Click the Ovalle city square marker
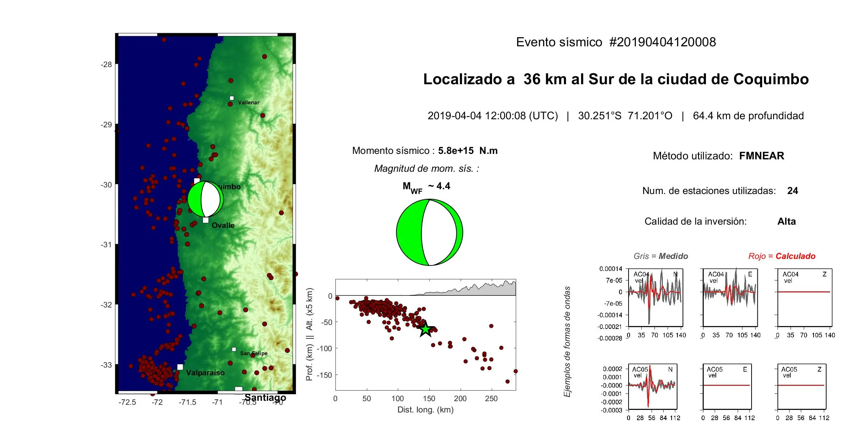The height and width of the screenshot is (442, 868). coord(206,220)
